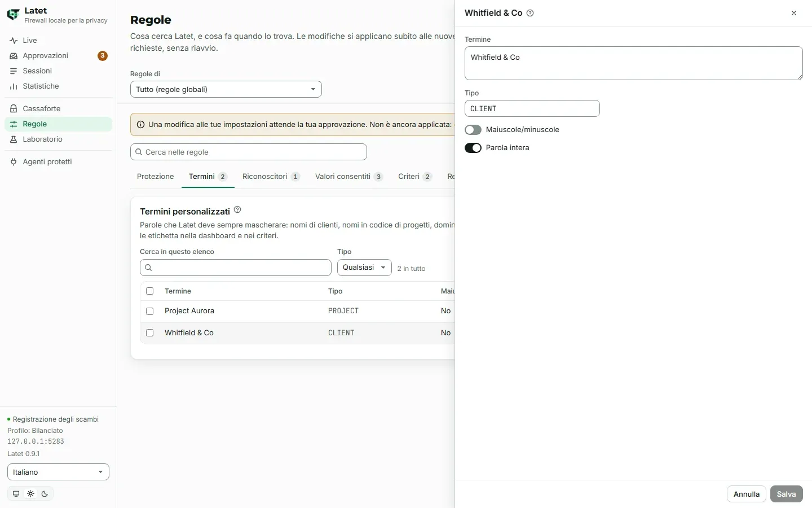This screenshot has width=812, height=508.
Task: Click the Termine text area
Action: (634, 63)
